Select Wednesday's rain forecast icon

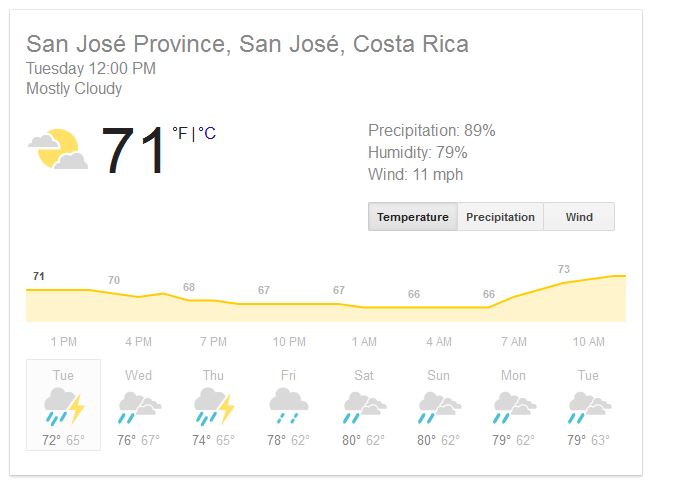138,407
